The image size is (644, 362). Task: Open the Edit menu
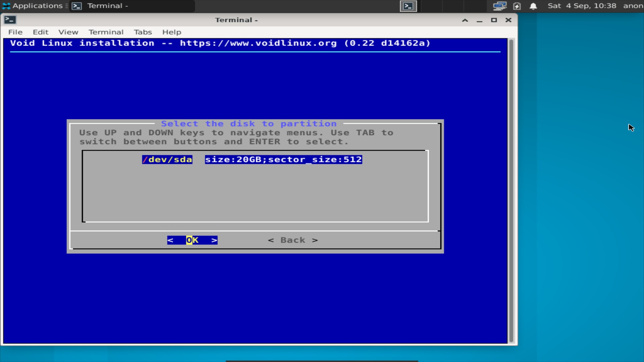point(40,32)
